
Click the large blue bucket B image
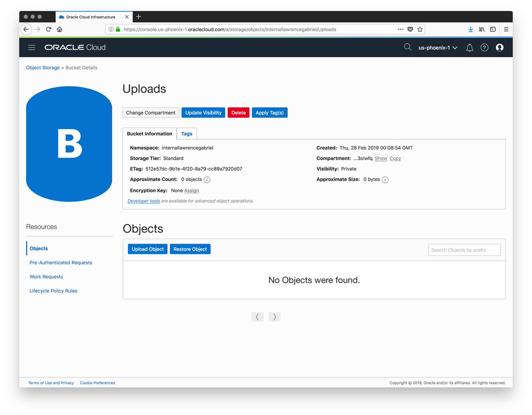[69, 144]
